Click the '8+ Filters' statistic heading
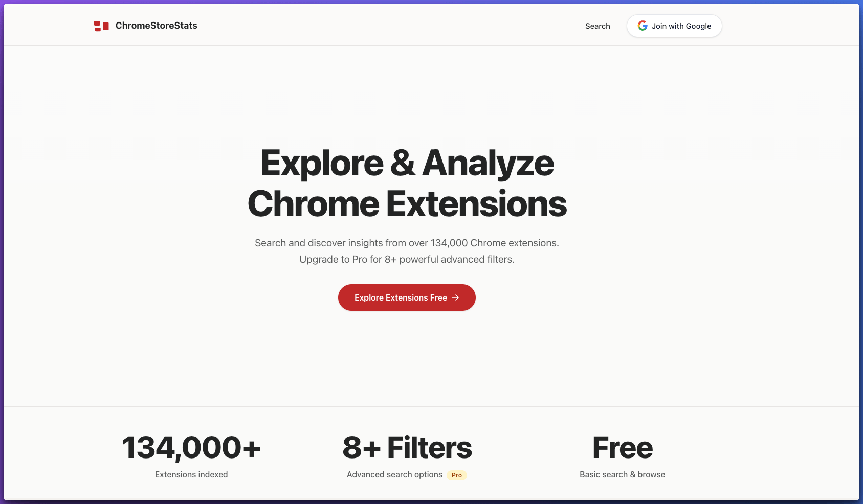Viewport: 863px width, 504px height. (x=407, y=448)
